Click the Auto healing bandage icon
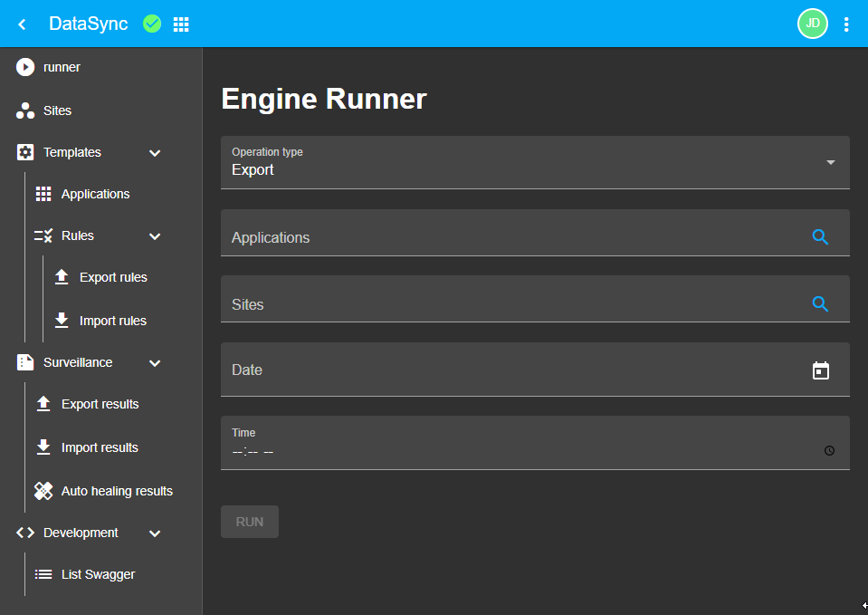The height and width of the screenshot is (615, 868). coord(43,491)
